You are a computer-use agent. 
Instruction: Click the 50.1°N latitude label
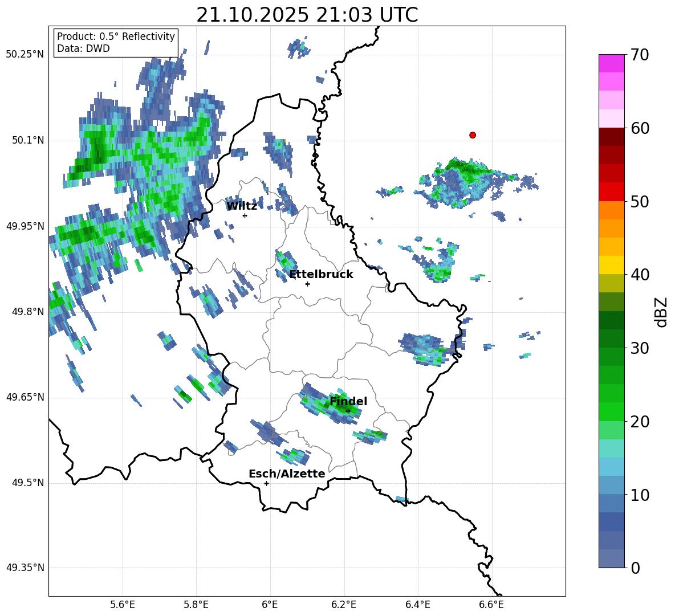(x=28, y=141)
